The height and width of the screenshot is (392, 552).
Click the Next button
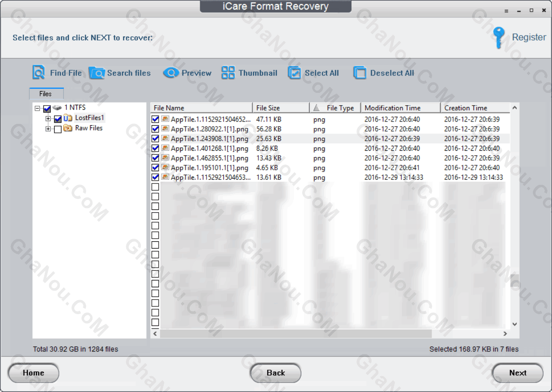(518, 373)
